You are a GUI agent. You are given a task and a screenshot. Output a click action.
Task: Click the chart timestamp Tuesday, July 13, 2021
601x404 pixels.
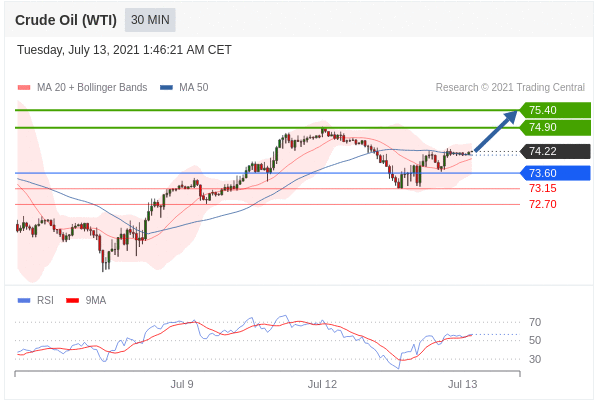tap(124, 49)
